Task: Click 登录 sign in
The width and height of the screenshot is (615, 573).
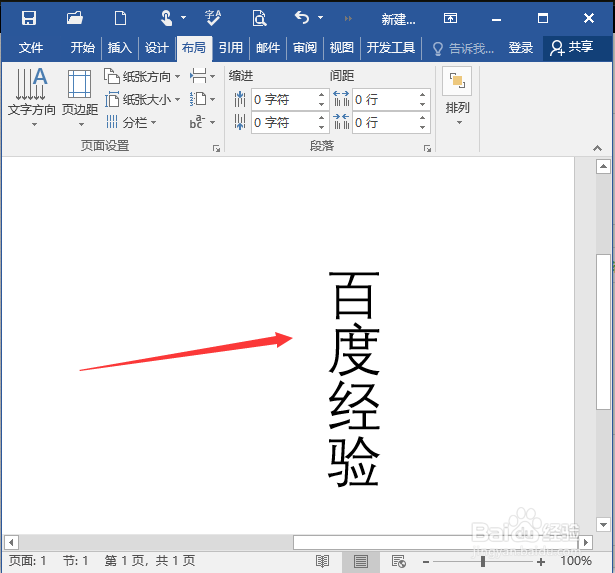Action: click(520, 48)
